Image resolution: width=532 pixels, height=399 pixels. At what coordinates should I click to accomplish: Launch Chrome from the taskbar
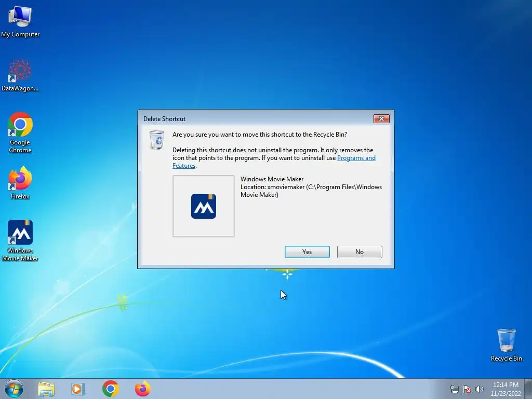(x=110, y=389)
